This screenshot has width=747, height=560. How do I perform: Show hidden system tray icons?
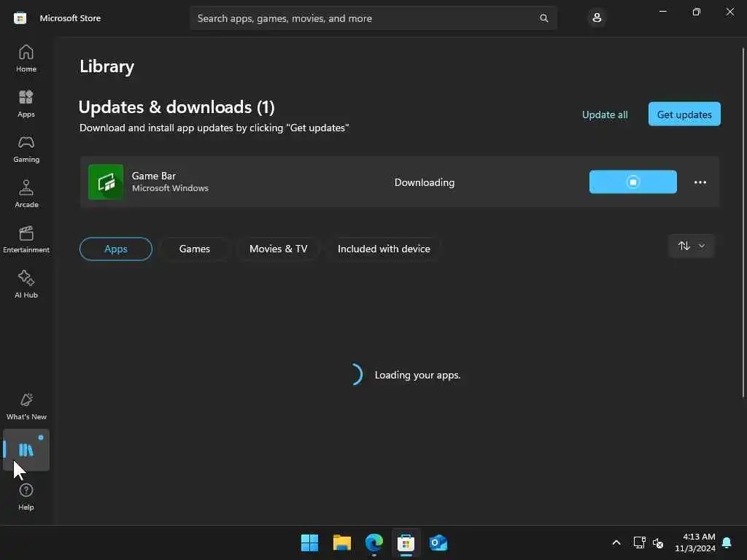pyautogui.click(x=616, y=542)
